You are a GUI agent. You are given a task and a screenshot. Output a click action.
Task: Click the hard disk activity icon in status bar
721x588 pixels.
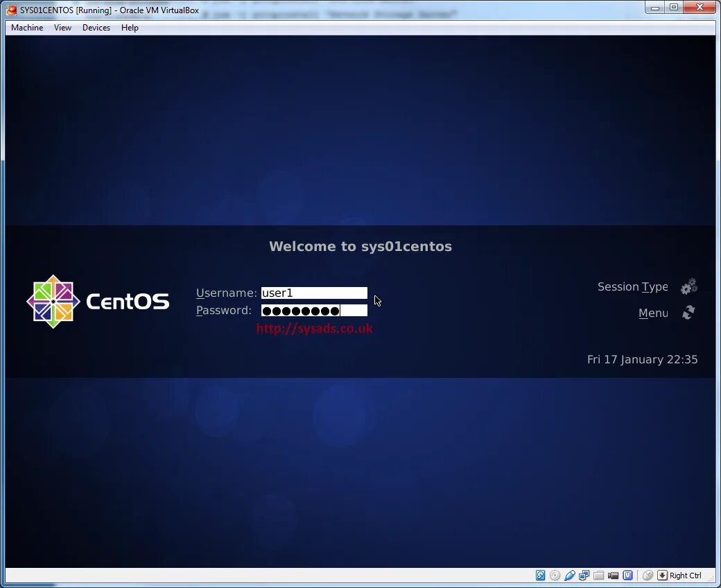tap(540, 576)
